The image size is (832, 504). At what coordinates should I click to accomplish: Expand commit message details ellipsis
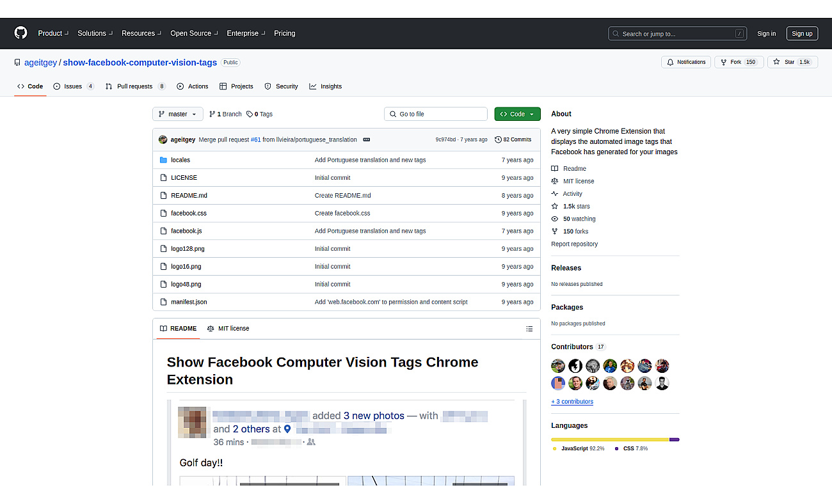click(x=367, y=139)
